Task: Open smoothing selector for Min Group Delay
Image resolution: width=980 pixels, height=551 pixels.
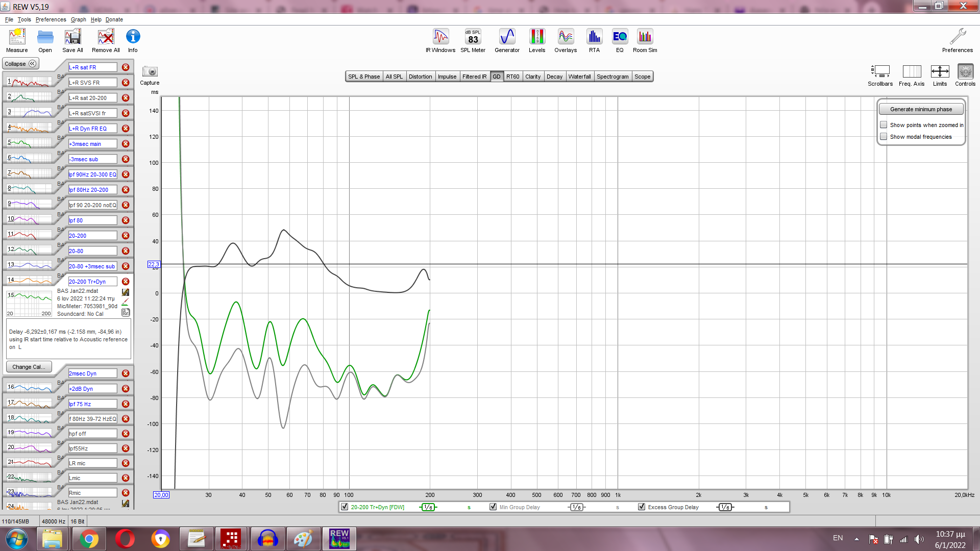Action: tap(576, 507)
